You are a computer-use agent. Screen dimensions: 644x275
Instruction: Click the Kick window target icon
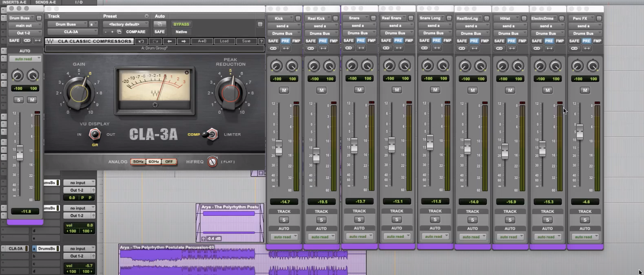pyautogui.click(x=298, y=18)
